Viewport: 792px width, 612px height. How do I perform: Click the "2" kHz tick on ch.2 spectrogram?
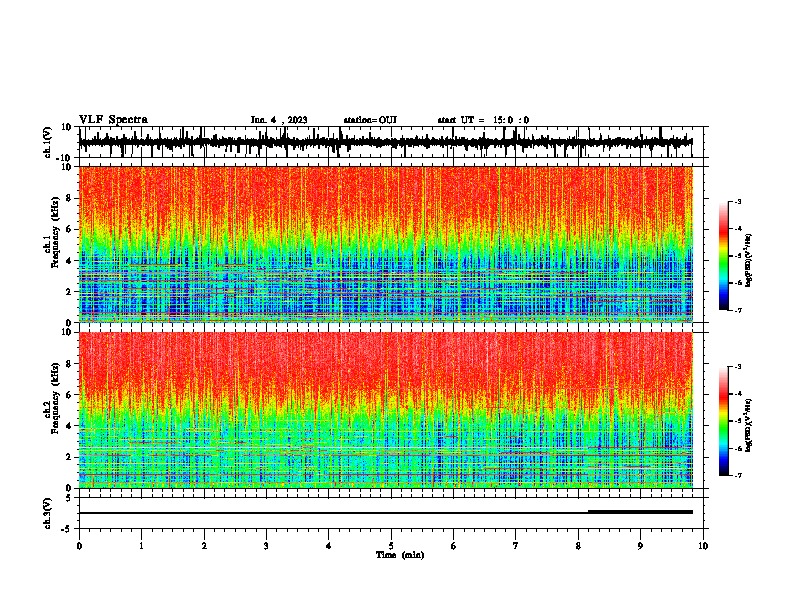(x=69, y=457)
